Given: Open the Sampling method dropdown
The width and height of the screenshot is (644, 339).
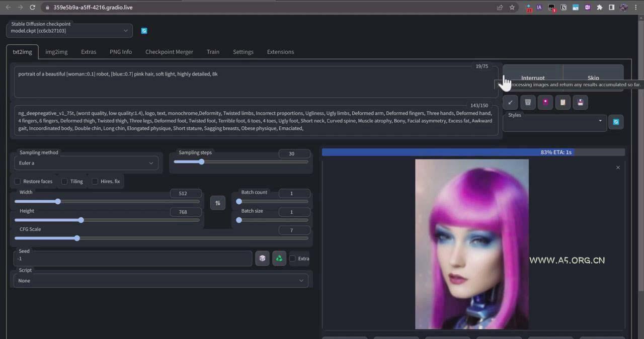Looking at the screenshot, I should coord(86,163).
